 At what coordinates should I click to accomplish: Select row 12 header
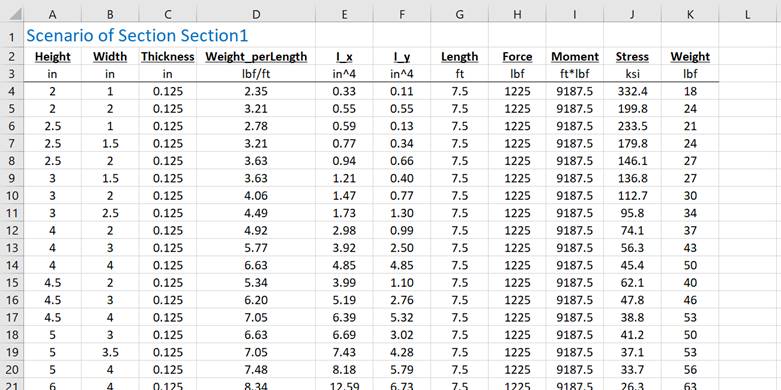(x=12, y=231)
